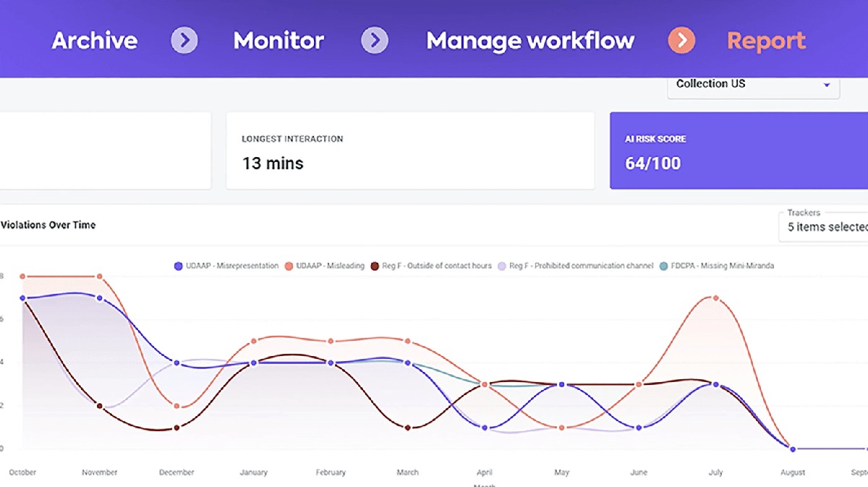Click the "January" axis label
868x487 pixels.
pos(254,473)
